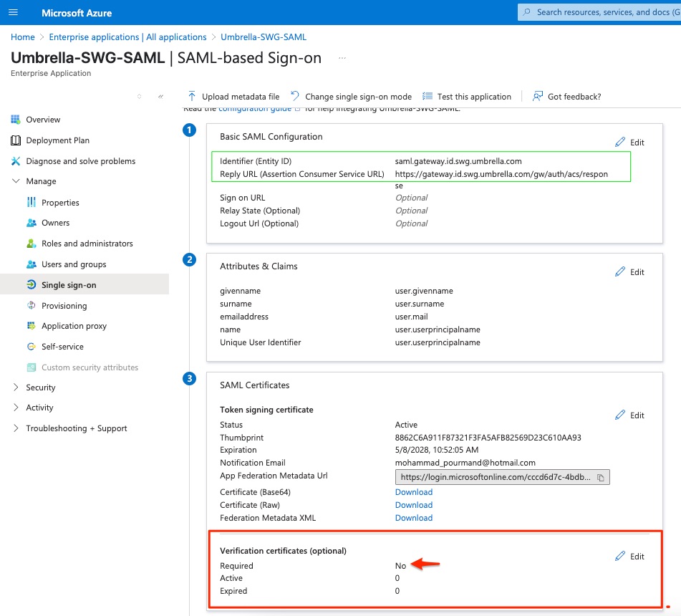
Task: Download Certificate (Base64)
Action: pos(413,492)
